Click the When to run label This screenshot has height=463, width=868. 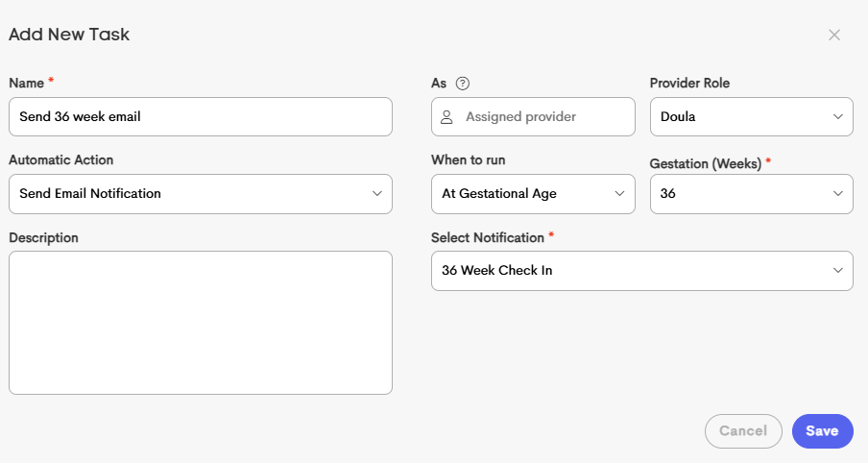[469, 160]
